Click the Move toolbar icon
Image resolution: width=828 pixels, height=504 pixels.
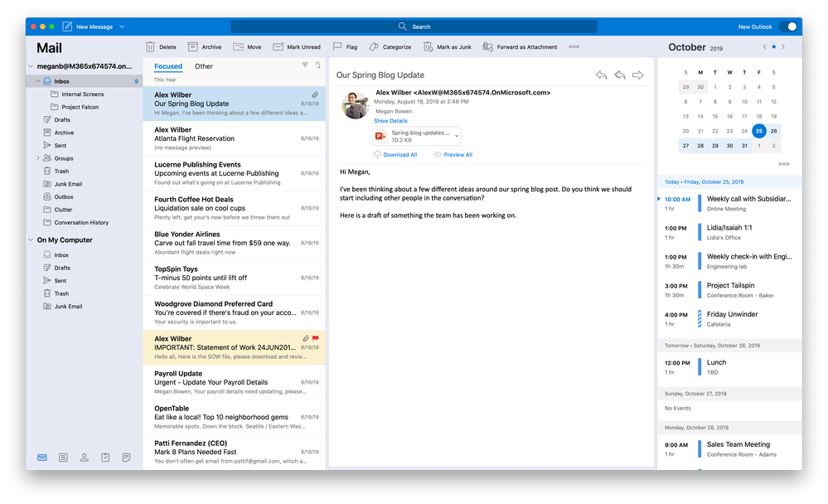click(x=238, y=47)
